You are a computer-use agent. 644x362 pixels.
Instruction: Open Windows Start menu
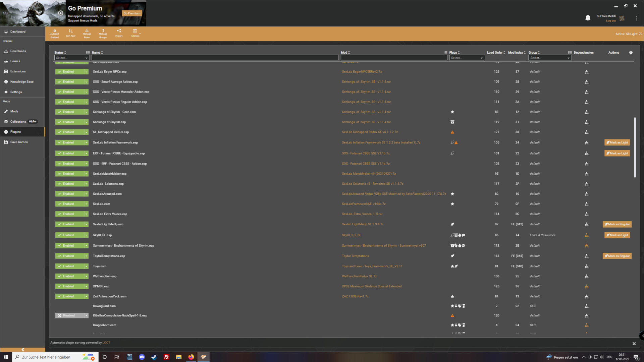[6, 357]
